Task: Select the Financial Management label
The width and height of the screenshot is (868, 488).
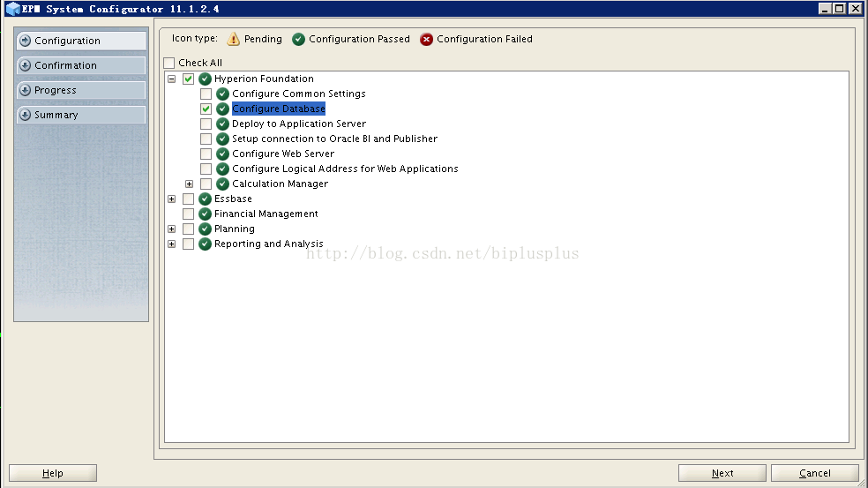Action: click(266, 214)
